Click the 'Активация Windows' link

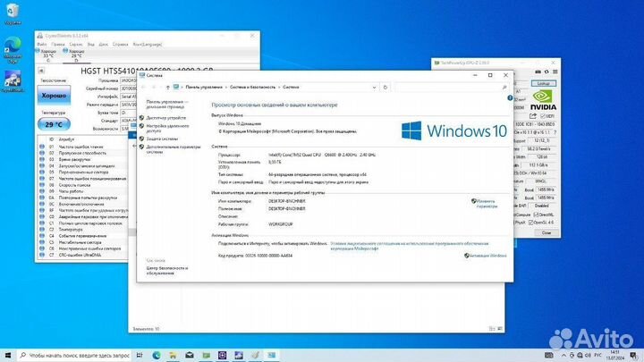[487, 256]
